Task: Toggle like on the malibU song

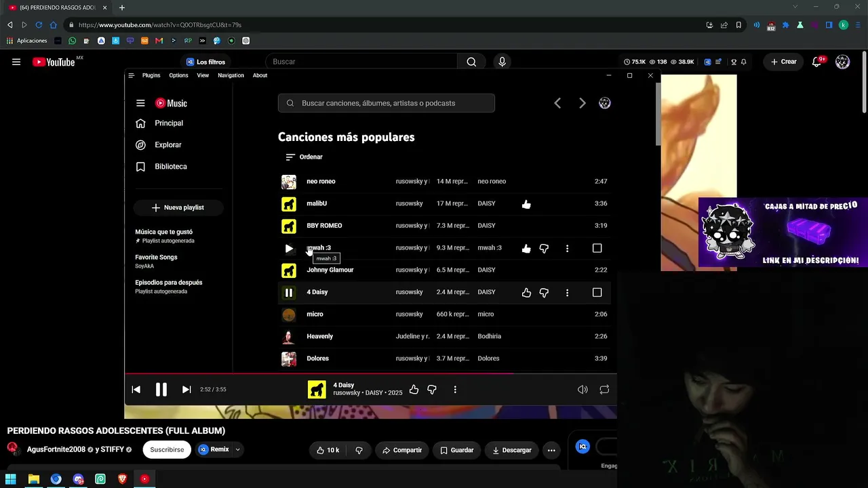Action: click(526, 203)
